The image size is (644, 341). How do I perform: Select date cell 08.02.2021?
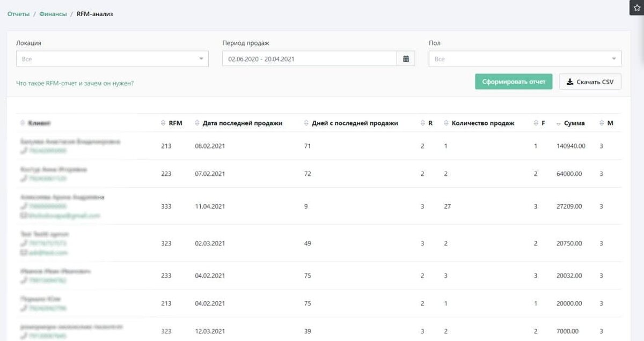(x=210, y=146)
